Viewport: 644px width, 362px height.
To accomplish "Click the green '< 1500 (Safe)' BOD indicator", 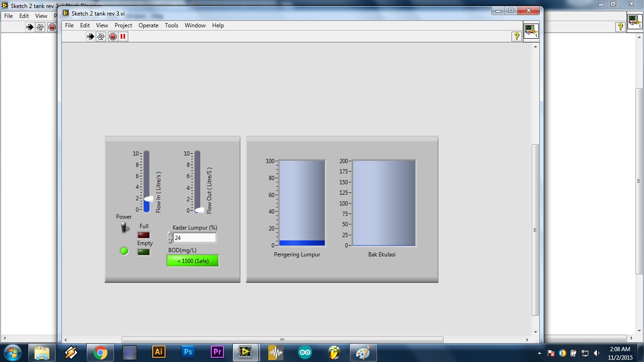I will 192,261.
